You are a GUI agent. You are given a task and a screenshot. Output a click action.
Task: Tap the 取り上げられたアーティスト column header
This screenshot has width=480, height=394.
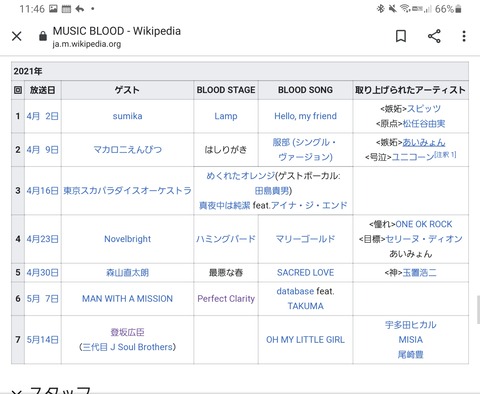pos(411,90)
